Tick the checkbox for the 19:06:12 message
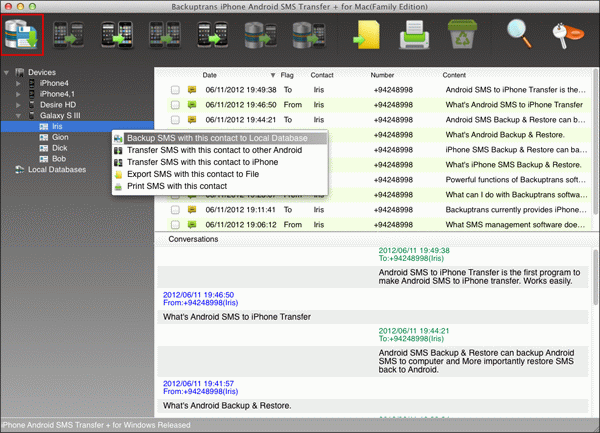The image size is (600, 433). (x=175, y=225)
